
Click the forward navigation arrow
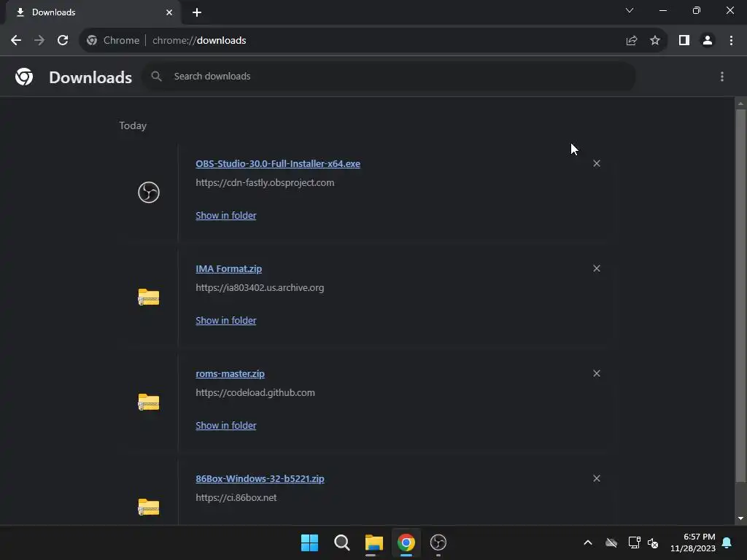click(x=39, y=41)
